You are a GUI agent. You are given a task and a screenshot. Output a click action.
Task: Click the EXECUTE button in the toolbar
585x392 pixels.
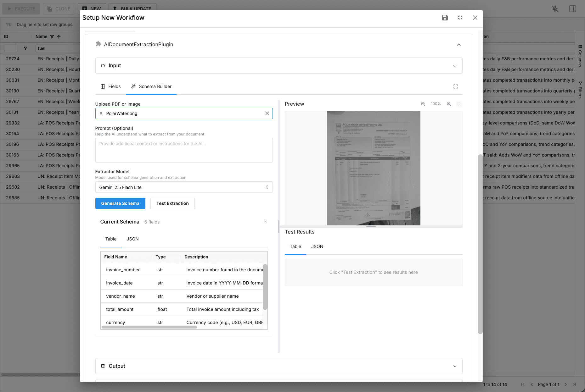click(21, 9)
